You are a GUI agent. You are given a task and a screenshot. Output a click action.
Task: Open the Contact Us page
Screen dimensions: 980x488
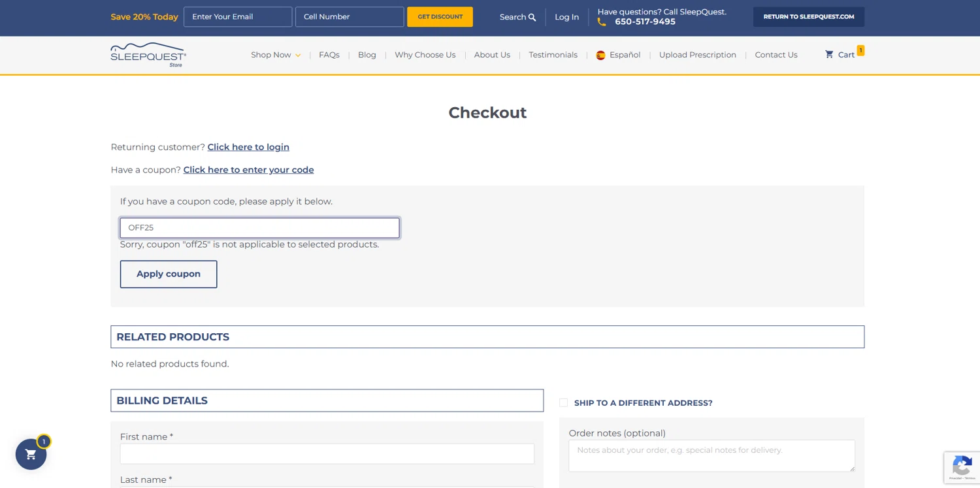coord(776,55)
